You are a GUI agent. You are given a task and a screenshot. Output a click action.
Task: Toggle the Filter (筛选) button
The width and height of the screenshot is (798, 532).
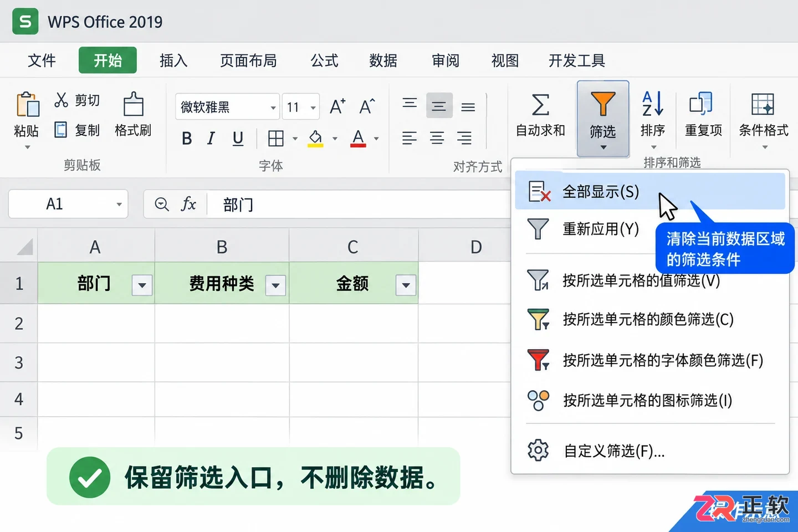(603, 119)
